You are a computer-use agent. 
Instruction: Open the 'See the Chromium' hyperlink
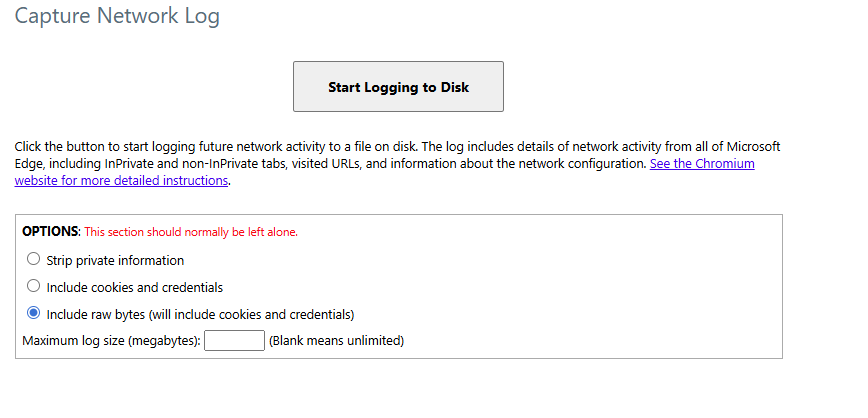point(702,164)
